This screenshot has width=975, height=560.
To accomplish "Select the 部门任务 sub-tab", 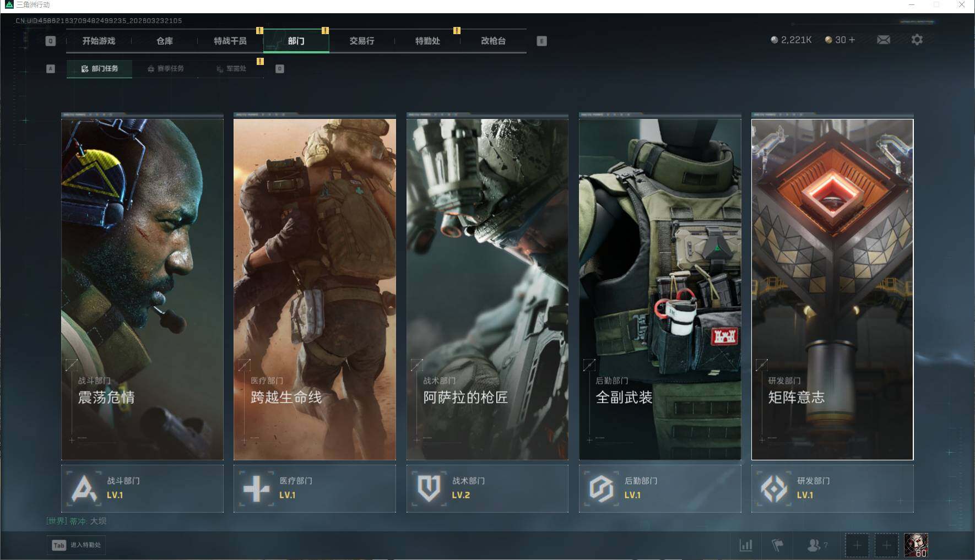I will pos(99,69).
